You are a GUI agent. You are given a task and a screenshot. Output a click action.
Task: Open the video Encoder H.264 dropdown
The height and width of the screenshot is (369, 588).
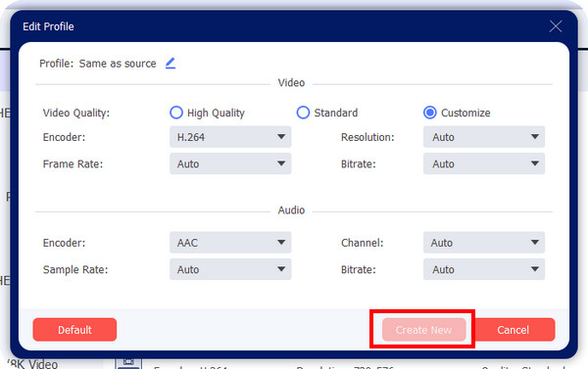[230, 137]
